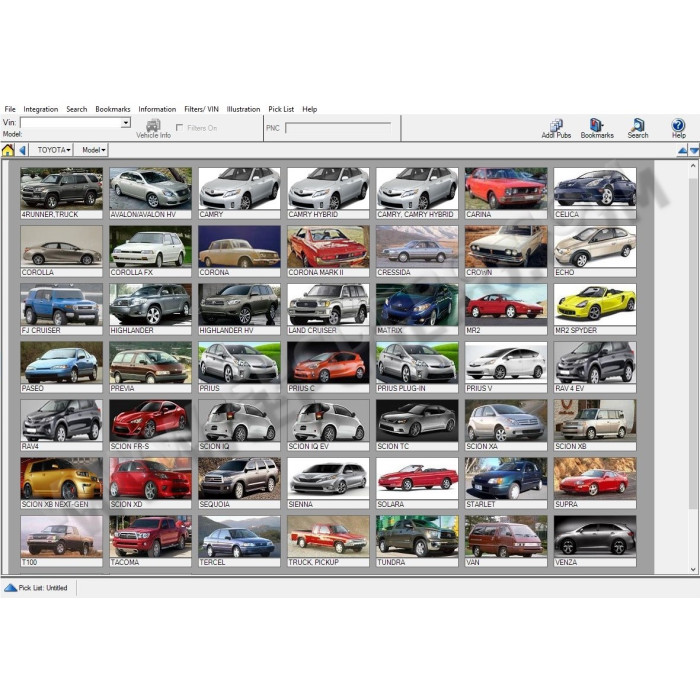Select the SUPRA thumbnail

(595, 483)
